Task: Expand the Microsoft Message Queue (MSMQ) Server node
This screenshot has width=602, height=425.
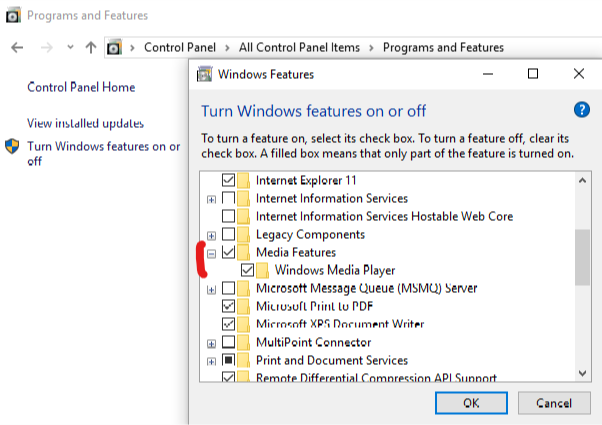Action: (211, 289)
